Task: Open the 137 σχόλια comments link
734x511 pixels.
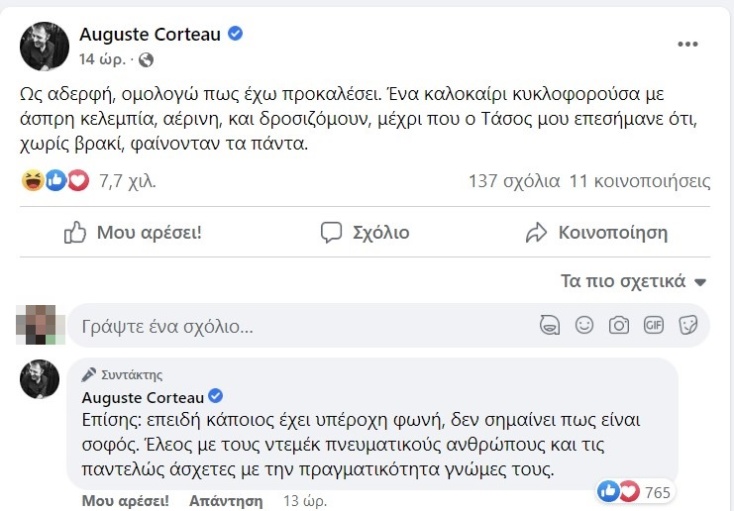Action: click(x=513, y=182)
